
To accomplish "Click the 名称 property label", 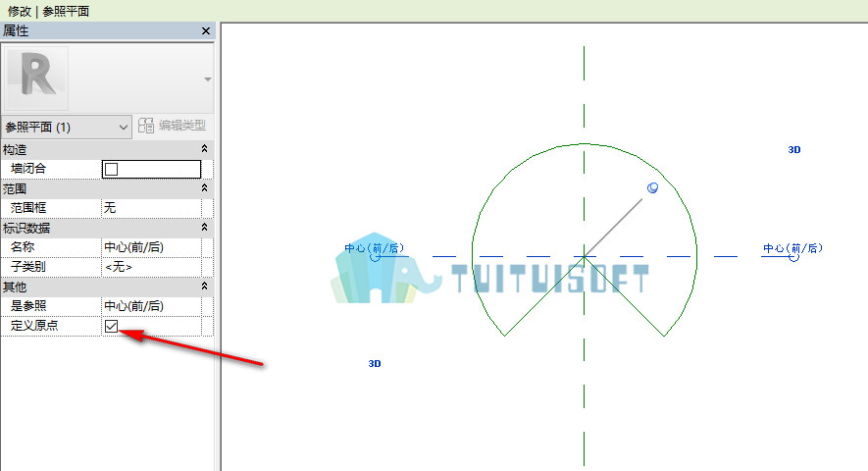I will [x=23, y=247].
